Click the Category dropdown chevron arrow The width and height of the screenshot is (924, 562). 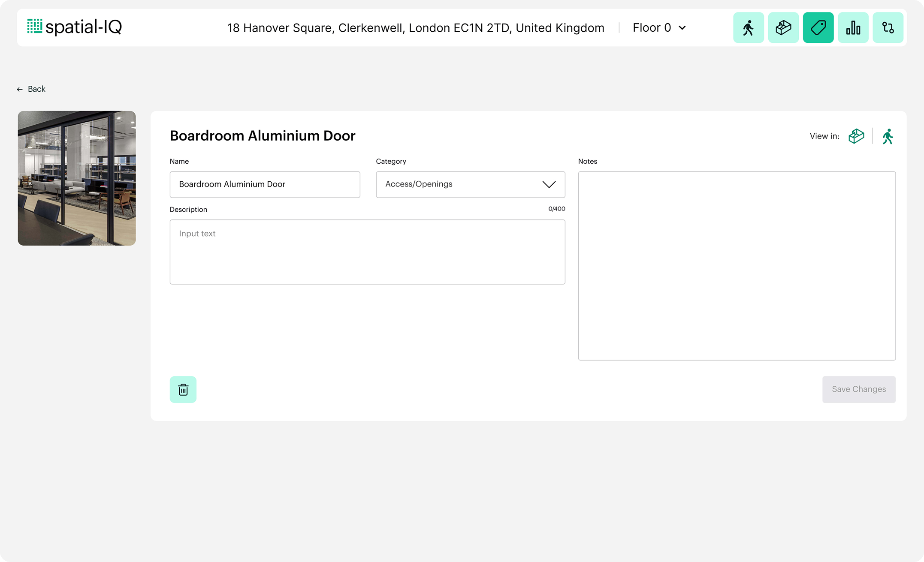pyautogui.click(x=549, y=184)
